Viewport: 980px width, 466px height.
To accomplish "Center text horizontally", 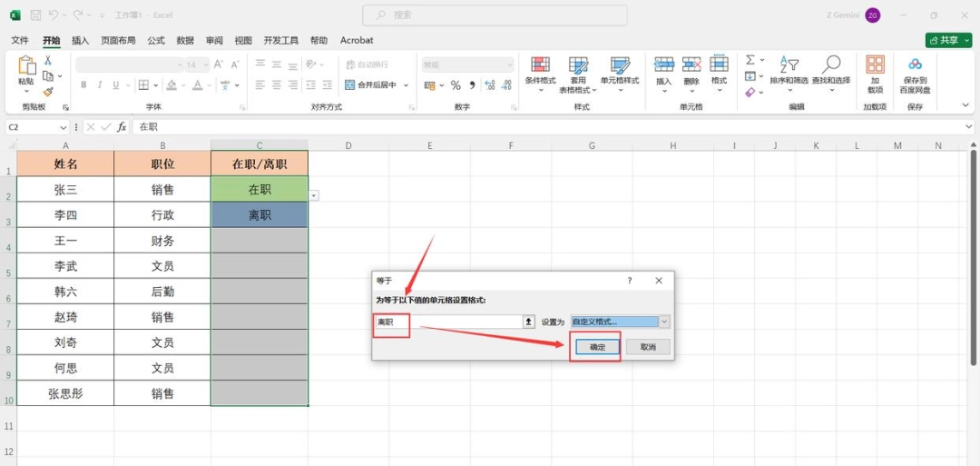I will 276,85.
